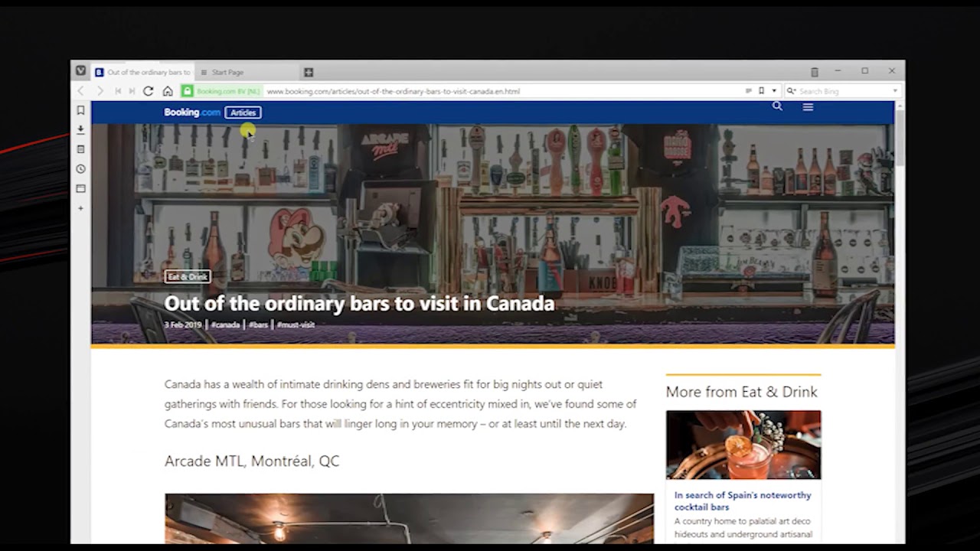The width and height of the screenshot is (980, 551).
Task: Toggle Reader view in address bar
Action: pos(749,91)
